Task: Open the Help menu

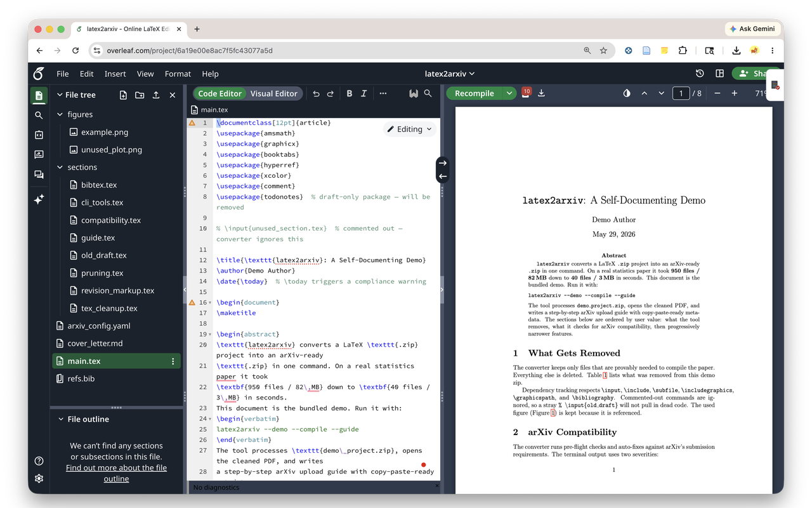Action: click(210, 74)
